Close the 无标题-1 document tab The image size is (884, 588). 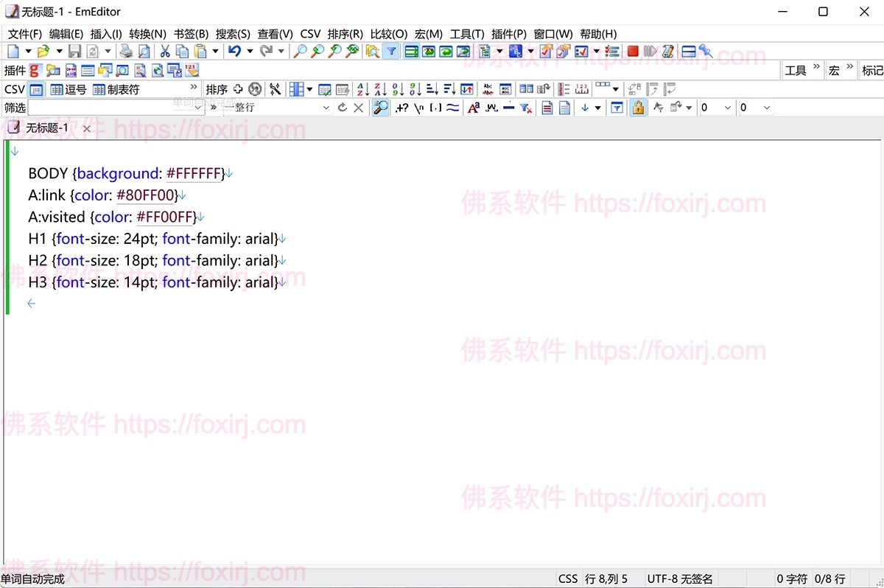pos(86,128)
